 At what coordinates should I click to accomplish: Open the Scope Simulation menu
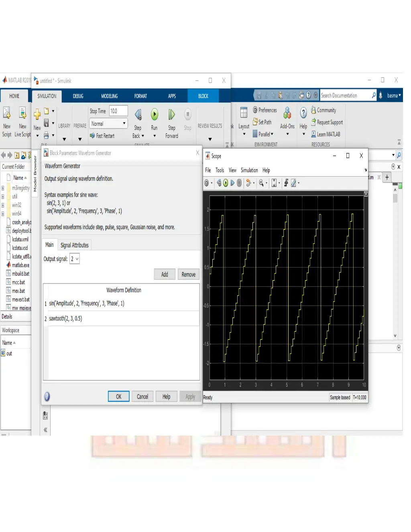point(249,170)
